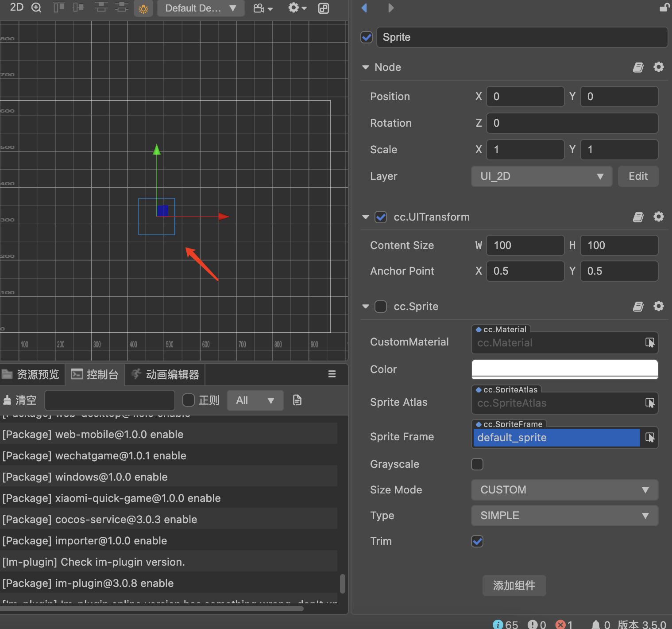Open the console All log filter dropdown

(255, 400)
